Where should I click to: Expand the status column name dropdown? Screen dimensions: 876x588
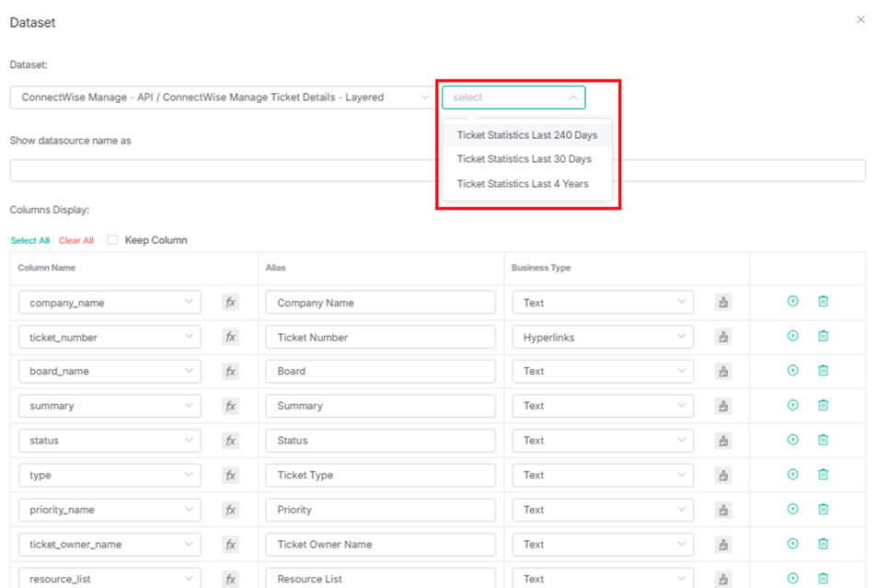tap(109, 441)
